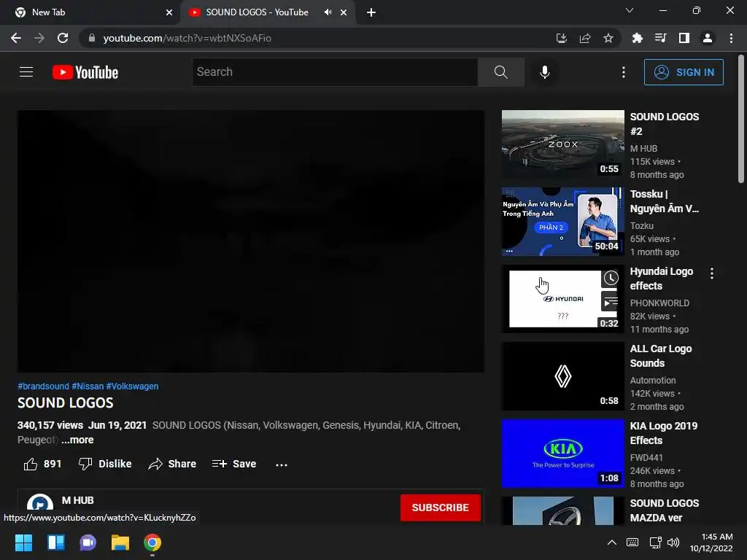
Task: Dislike the SOUND LOGOS video
Action: tap(105, 464)
